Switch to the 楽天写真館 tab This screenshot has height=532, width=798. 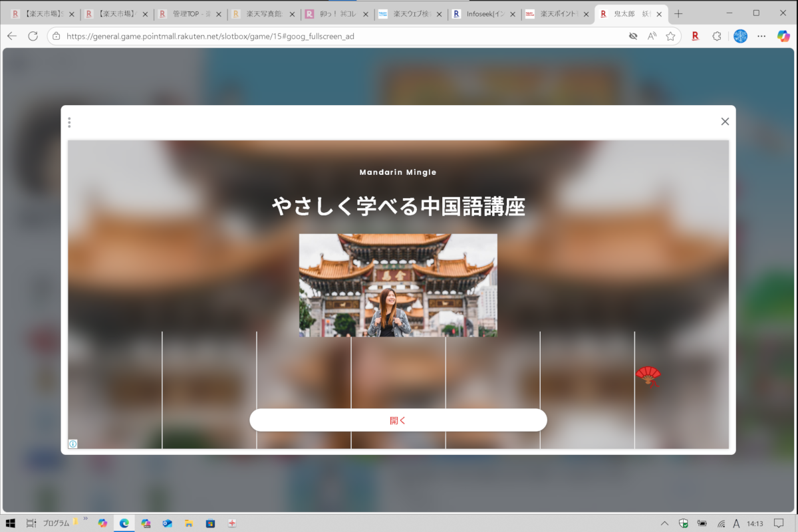coord(263,13)
